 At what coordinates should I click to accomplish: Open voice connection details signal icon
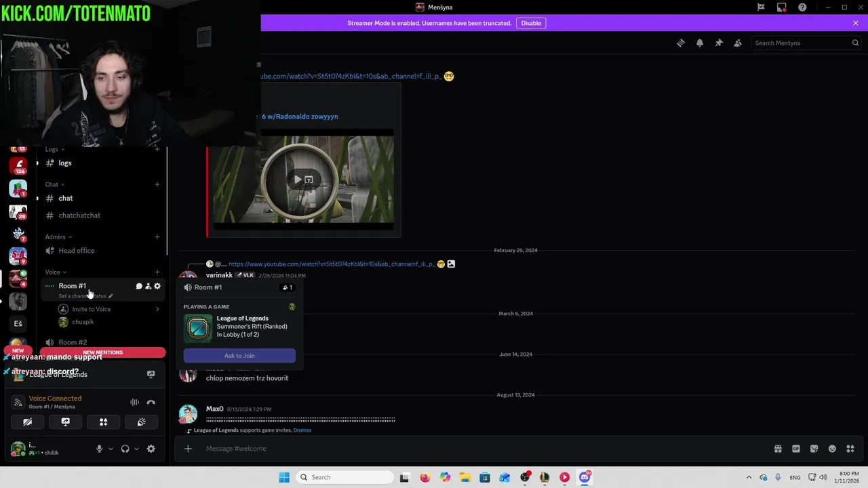18,403
